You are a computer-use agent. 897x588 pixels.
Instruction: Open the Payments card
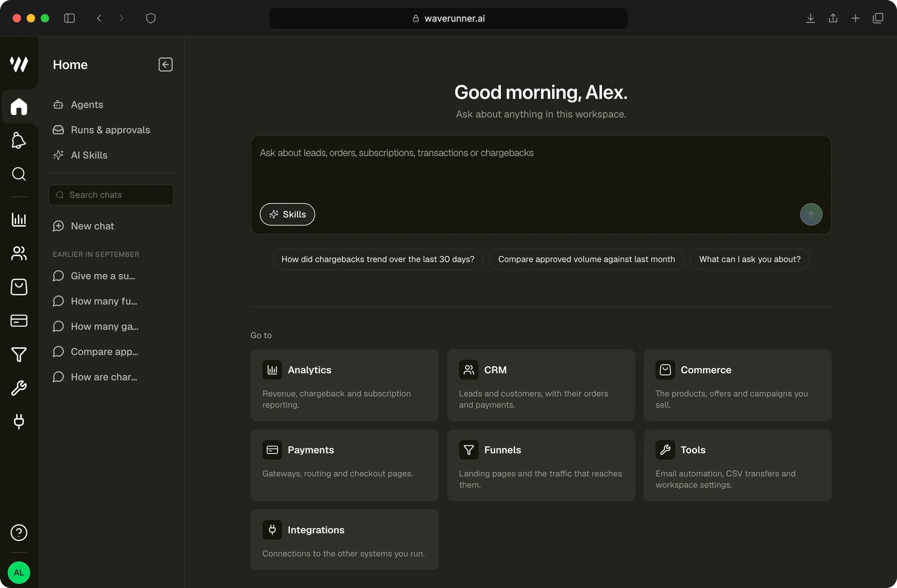tap(344, 465)
